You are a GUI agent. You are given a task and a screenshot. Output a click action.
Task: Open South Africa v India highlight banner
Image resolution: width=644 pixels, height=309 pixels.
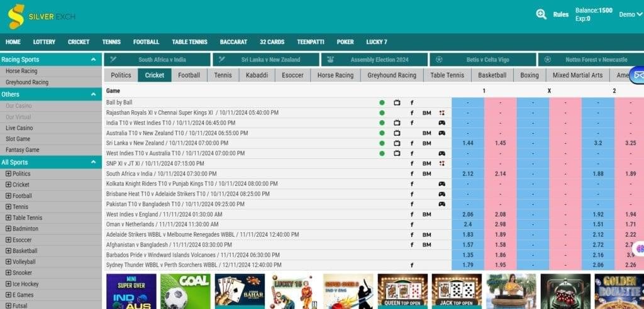point(157,60)
